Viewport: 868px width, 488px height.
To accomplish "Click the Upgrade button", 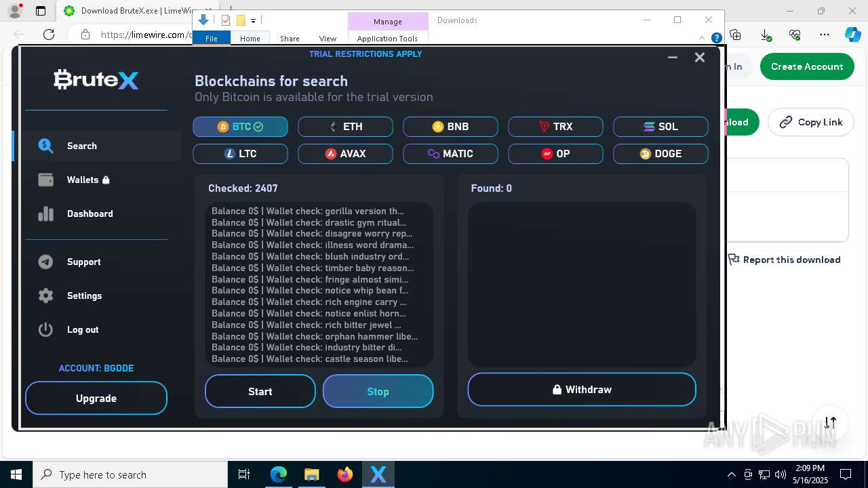I will click(x=96, y=398).
